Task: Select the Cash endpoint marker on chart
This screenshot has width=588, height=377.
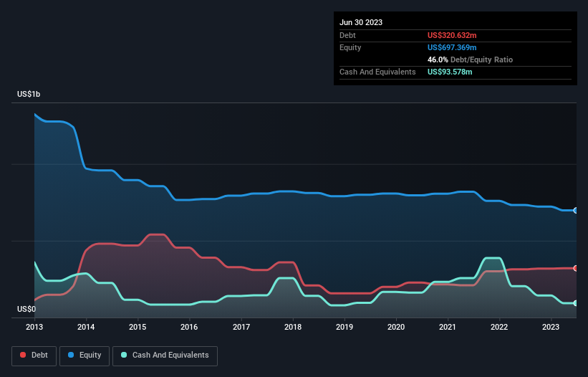Action: [576, 303]
